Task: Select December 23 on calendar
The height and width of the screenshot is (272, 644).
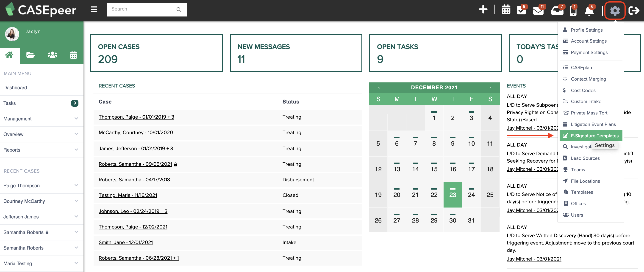Action: (x=452, y=195)
